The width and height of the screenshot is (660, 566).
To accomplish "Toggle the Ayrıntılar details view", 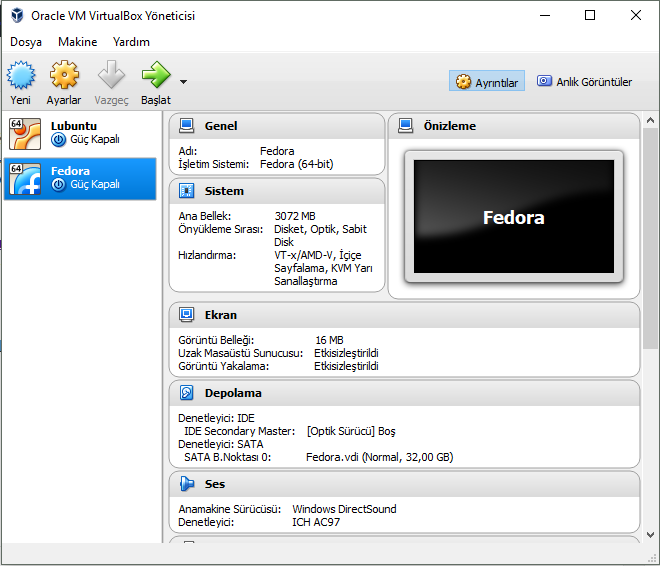I will (487, 82).
